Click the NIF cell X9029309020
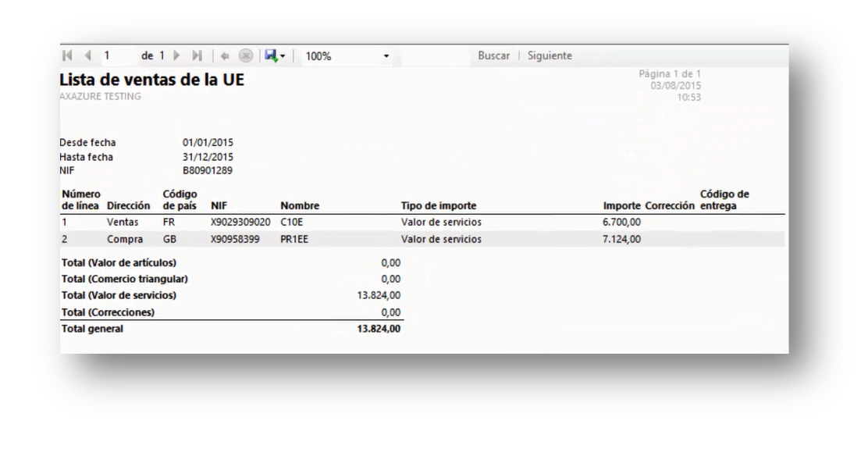 point(240,223)
